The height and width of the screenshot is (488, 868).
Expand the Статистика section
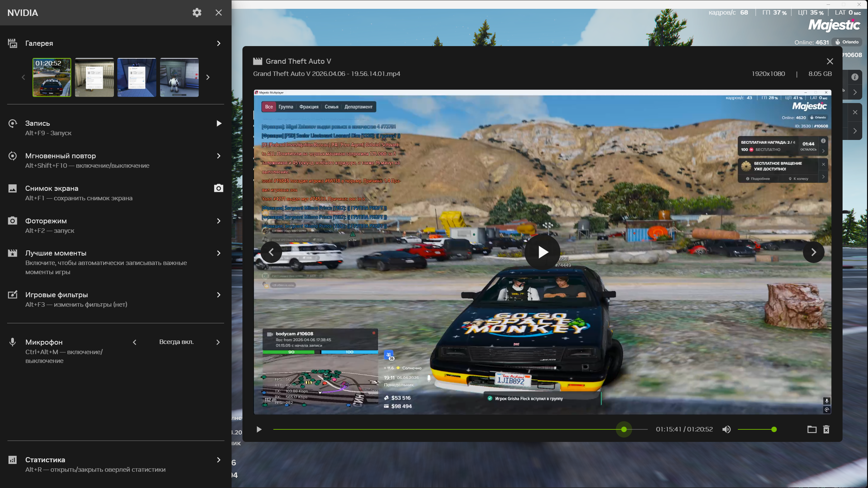coord(219,460)
